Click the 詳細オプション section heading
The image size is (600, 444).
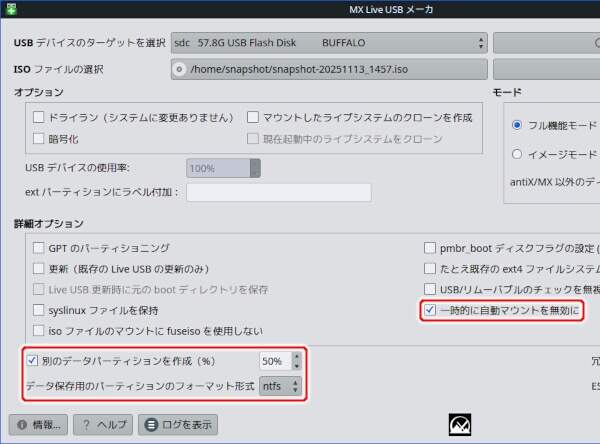pos(49,224)
